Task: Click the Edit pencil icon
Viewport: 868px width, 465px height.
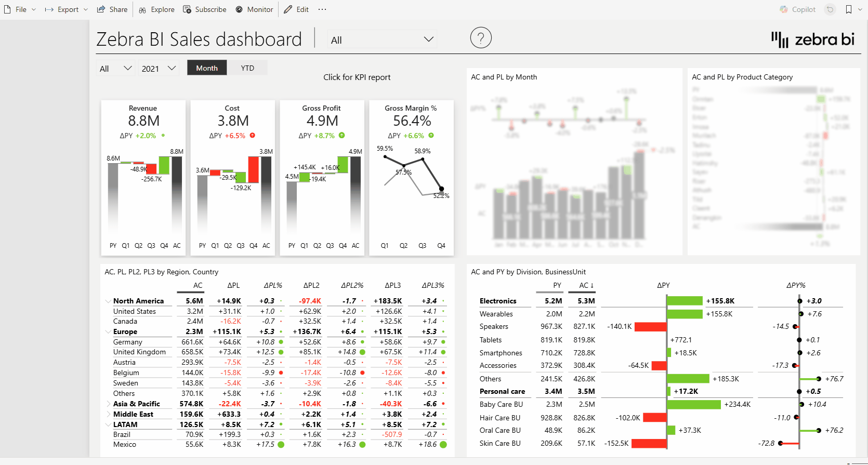Action: 288,9
